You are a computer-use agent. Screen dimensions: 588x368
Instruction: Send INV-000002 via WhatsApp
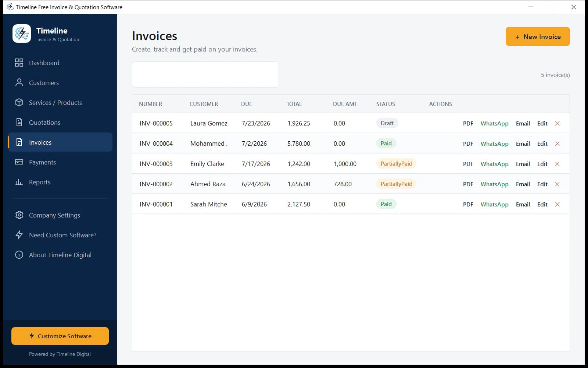click(494, 184)
